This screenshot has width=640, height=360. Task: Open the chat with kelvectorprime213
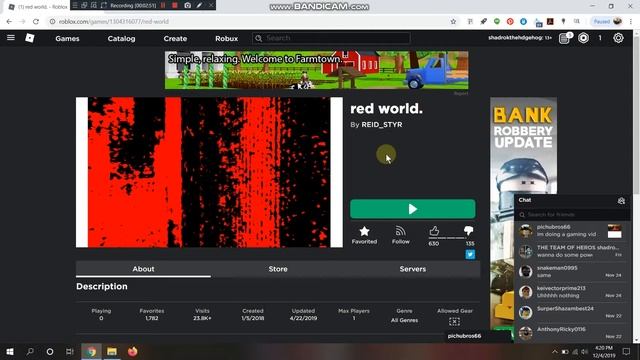click(572, 292)
